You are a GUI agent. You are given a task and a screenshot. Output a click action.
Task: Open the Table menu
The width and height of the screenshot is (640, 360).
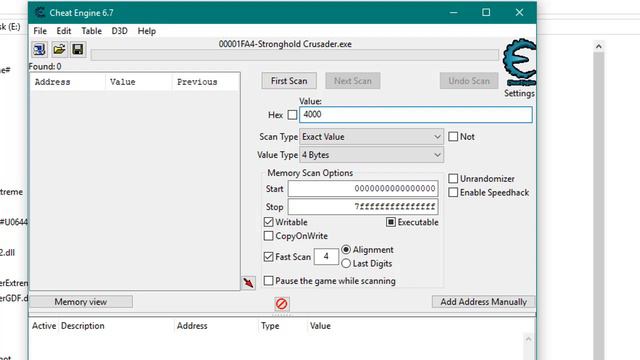click(91, 31)
